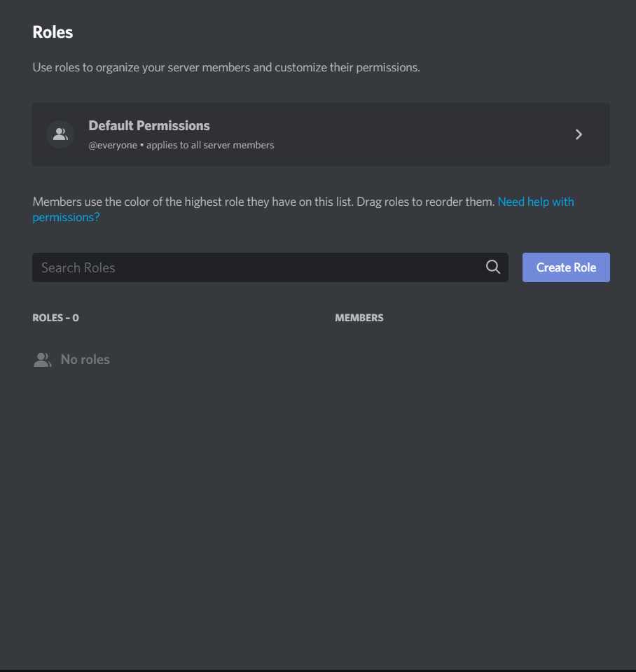Screen dimensions: 636x672
Task: Click the Roles page heading
Action: pos(53,32)
